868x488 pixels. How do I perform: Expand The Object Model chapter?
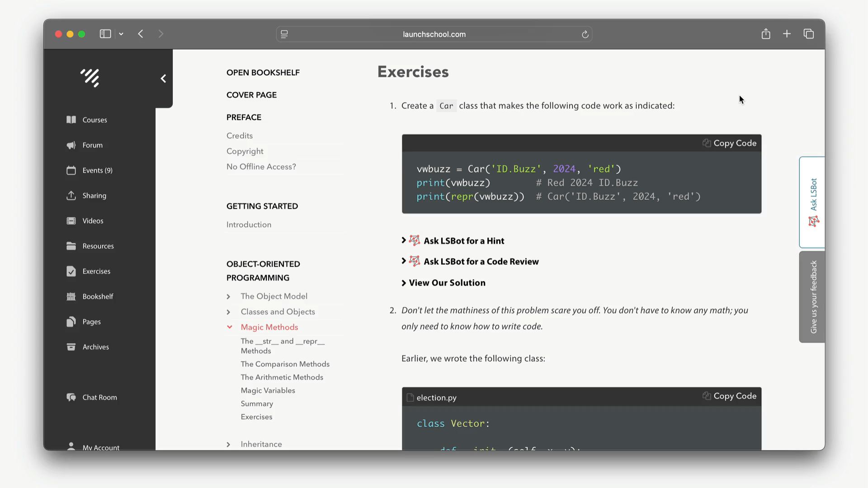pyautogui.click(x=229, y=296)
